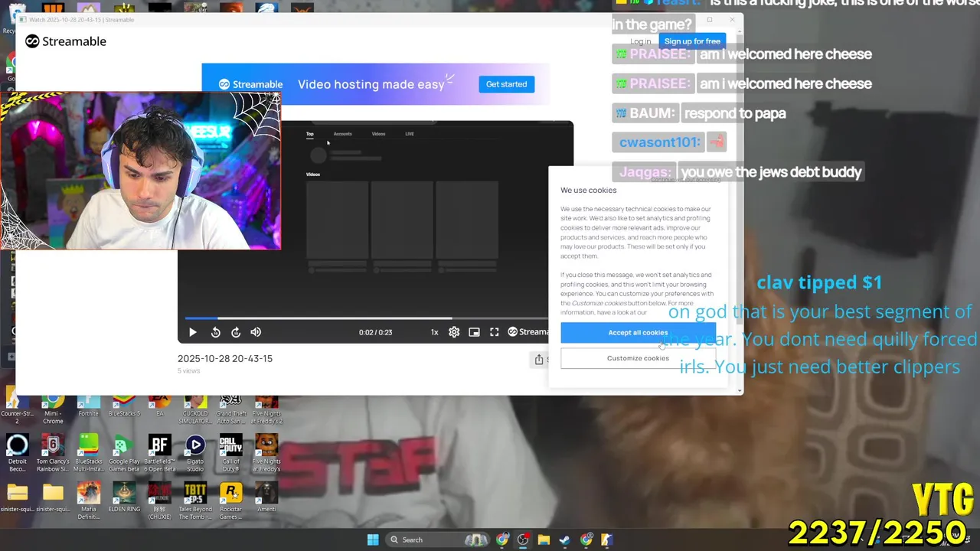Open Amenti desktop shortcut
980x551 pixels.
(x=266, y=497)
